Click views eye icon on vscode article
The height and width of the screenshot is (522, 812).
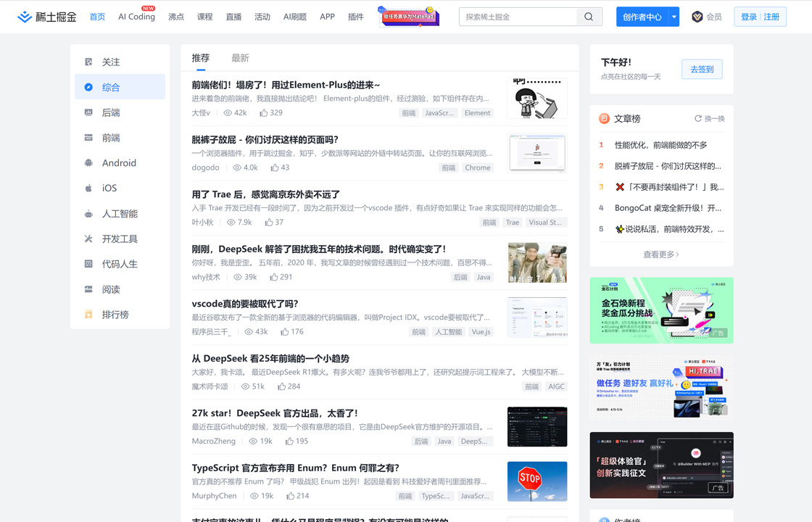tap(249, 332)
